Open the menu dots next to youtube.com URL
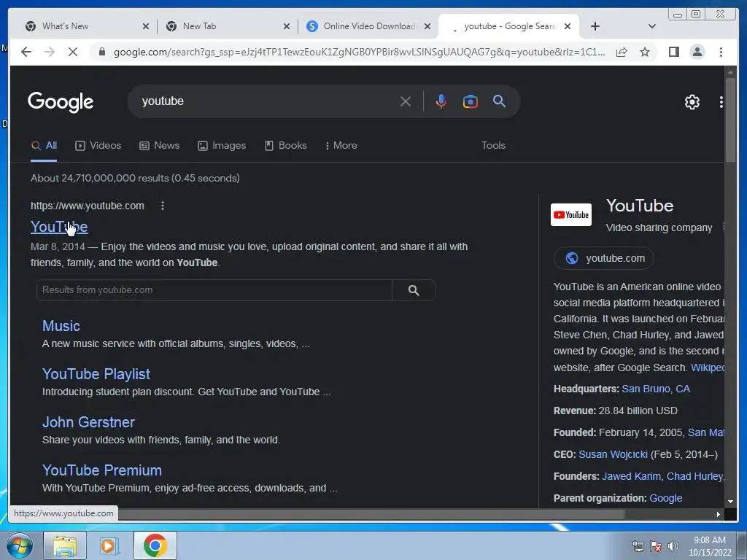 point(163,206)
